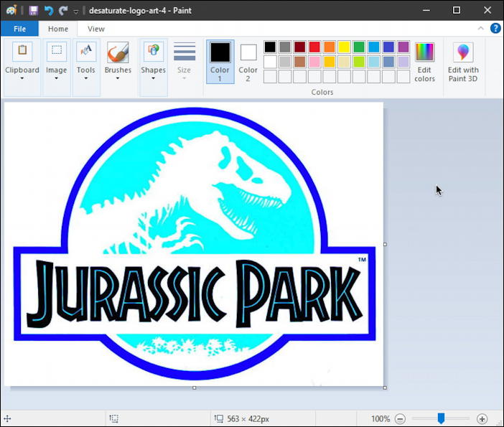
Task: Pick the dark gray color swatch
Action: pyautogui.click(x=285, y=47)
